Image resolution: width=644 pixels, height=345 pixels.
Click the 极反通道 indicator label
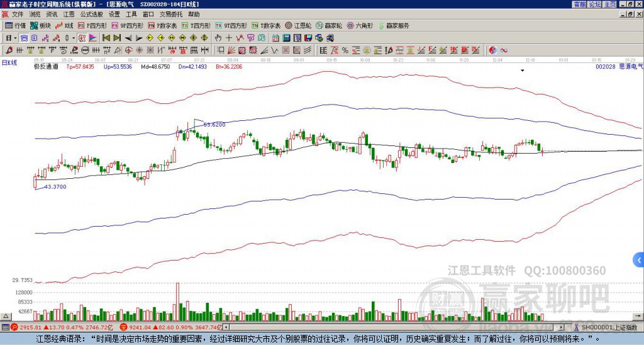point(46,66)
